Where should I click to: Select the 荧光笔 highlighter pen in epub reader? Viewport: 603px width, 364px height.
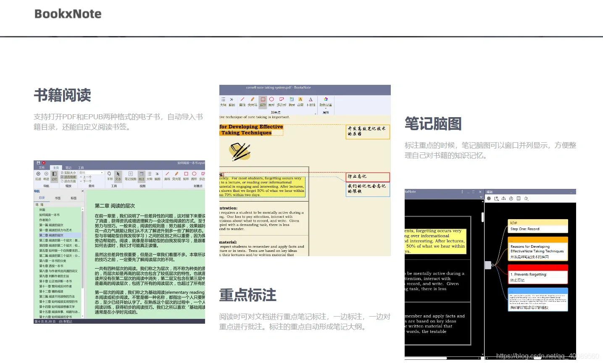coord(176,176)
